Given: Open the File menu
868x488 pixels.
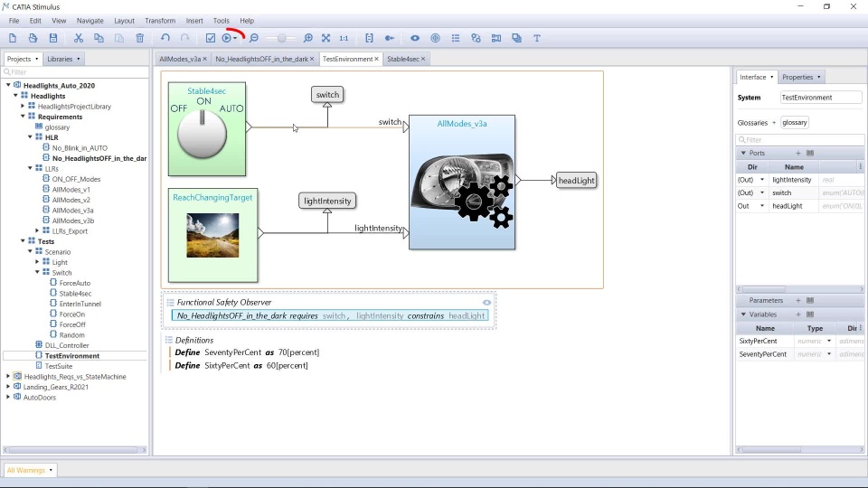Looking at the screenshot, I should coord(14,21).
